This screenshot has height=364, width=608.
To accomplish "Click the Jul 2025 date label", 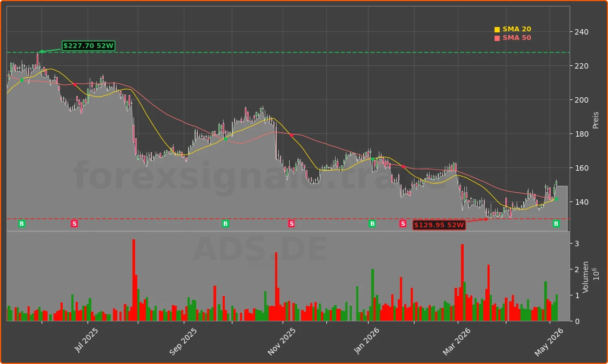I will [x=86, y=340].
